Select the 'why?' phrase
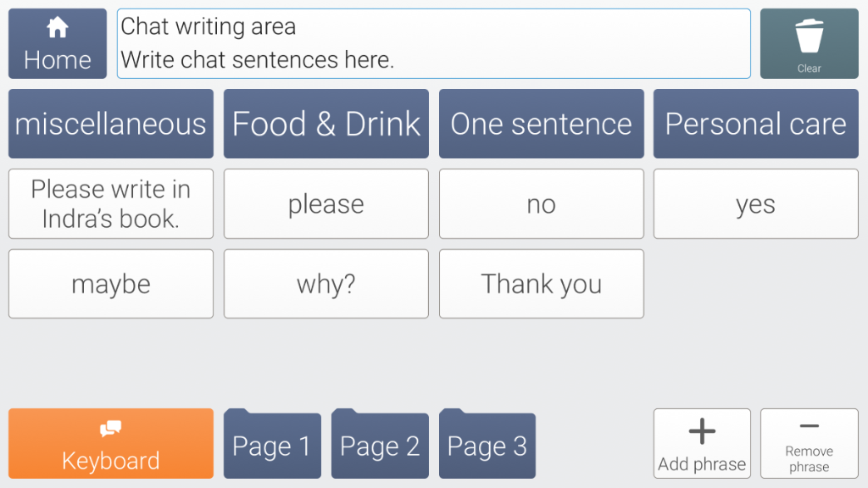This screenshot has height=488, width=868. pyautogui.click(x=326, y=284)
